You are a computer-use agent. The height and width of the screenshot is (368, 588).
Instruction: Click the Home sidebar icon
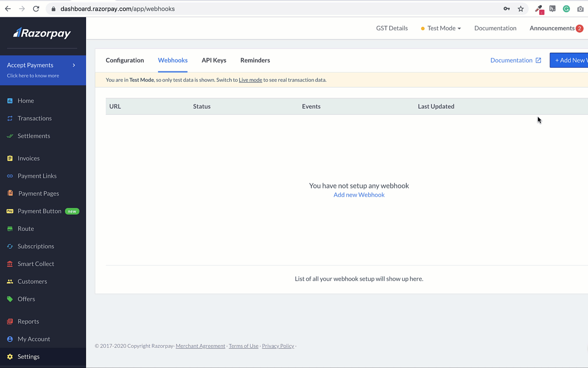click(10, 101)
